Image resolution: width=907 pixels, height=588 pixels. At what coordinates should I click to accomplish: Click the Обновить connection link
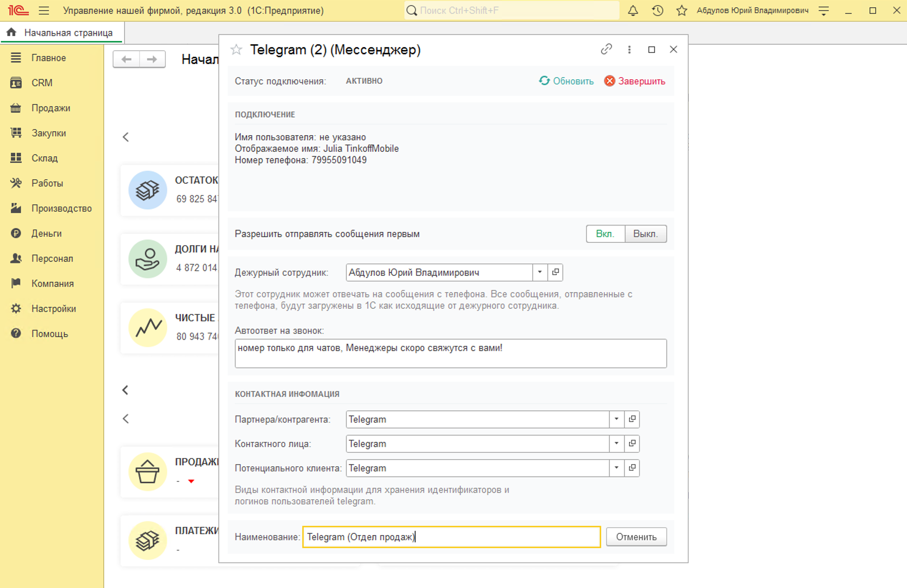click(566, 81)
